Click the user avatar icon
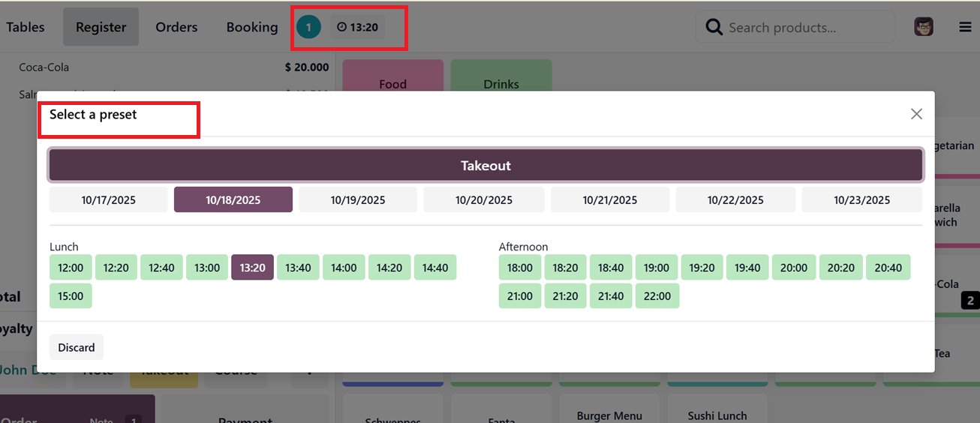 [924, 27]
